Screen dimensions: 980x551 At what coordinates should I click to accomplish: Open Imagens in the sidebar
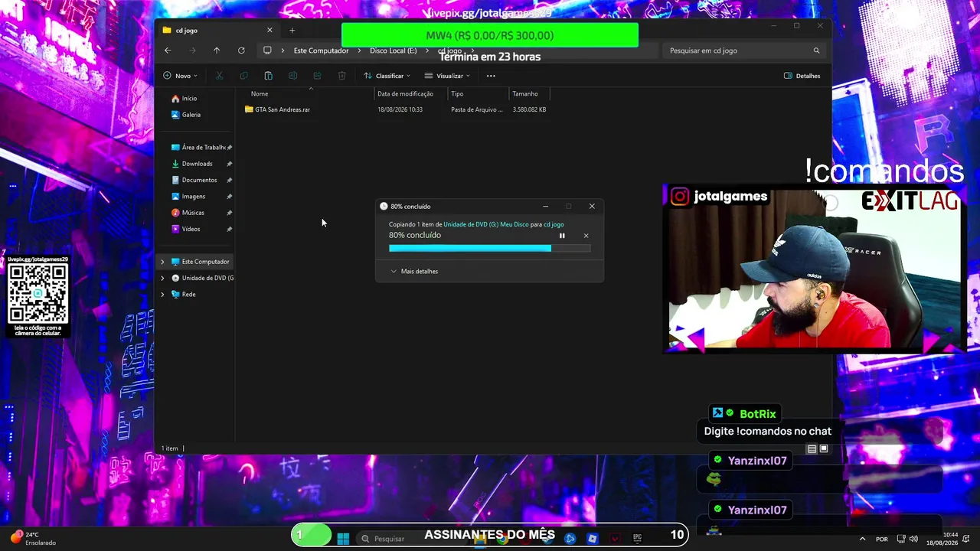(x=193, y=197)
